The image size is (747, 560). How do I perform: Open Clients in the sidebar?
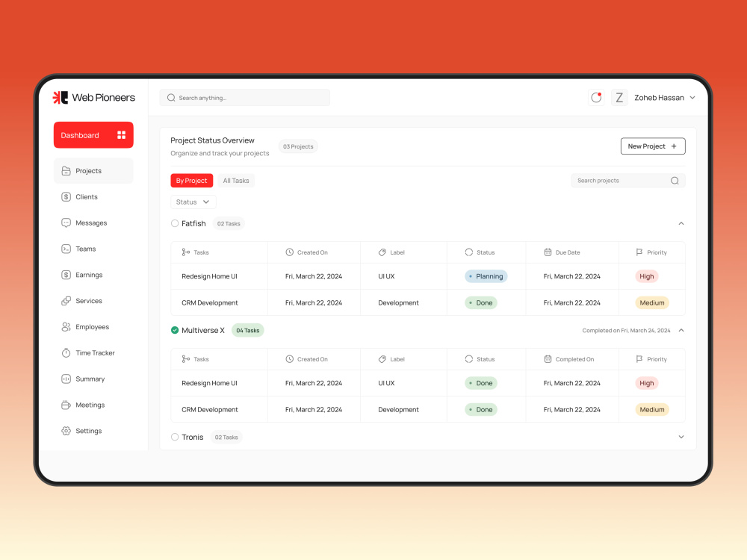pos(93,196)
